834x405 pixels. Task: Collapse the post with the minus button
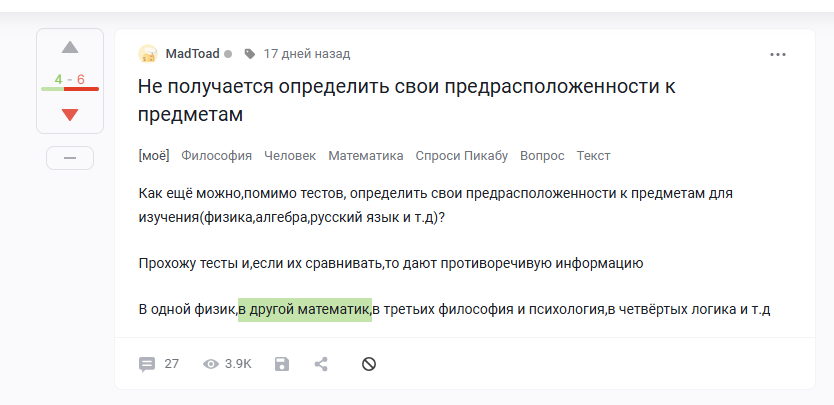pyautogui.click(x=70, y=158)
